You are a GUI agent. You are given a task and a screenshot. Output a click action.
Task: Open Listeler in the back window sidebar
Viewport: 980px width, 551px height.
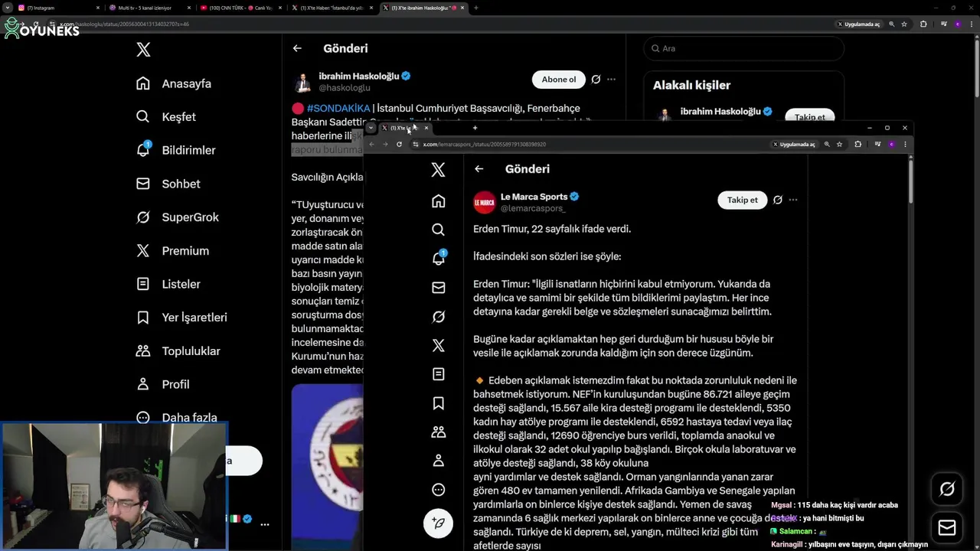point(168,284)
